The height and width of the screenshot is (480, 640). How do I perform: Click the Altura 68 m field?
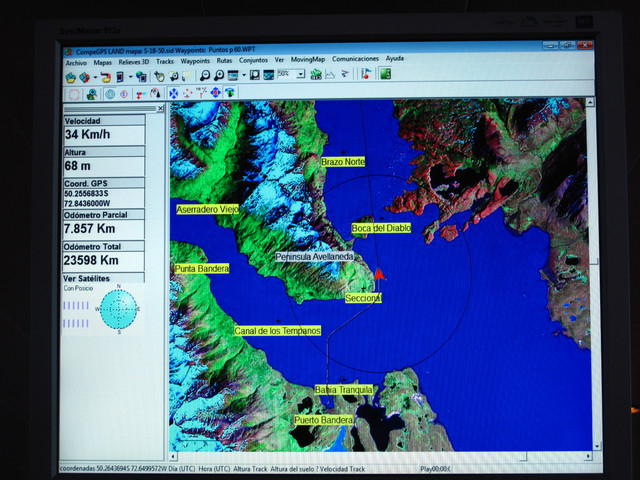pyautogui.click(x=104, y=166)
